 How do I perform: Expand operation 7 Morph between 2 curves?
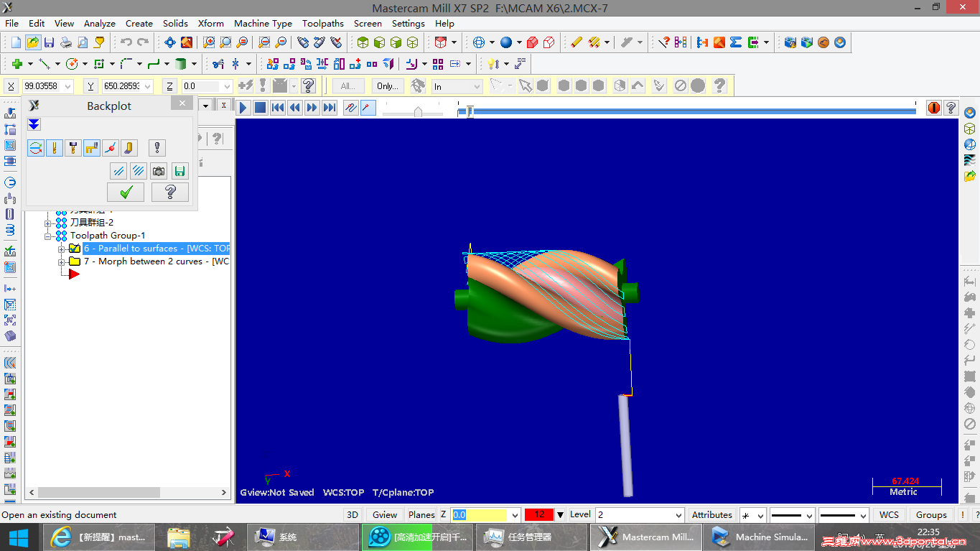coord(62,261)
